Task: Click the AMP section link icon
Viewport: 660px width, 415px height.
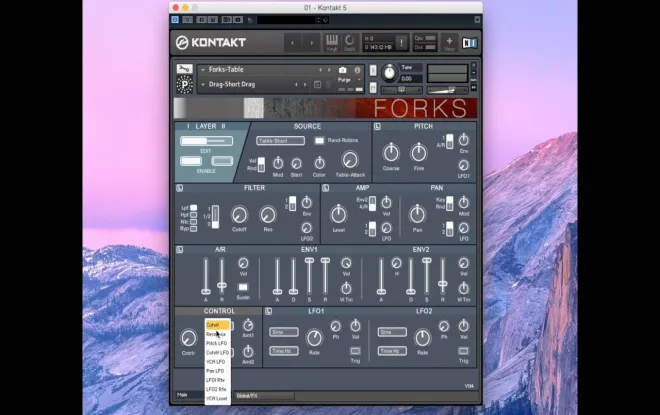Action: 325,188
